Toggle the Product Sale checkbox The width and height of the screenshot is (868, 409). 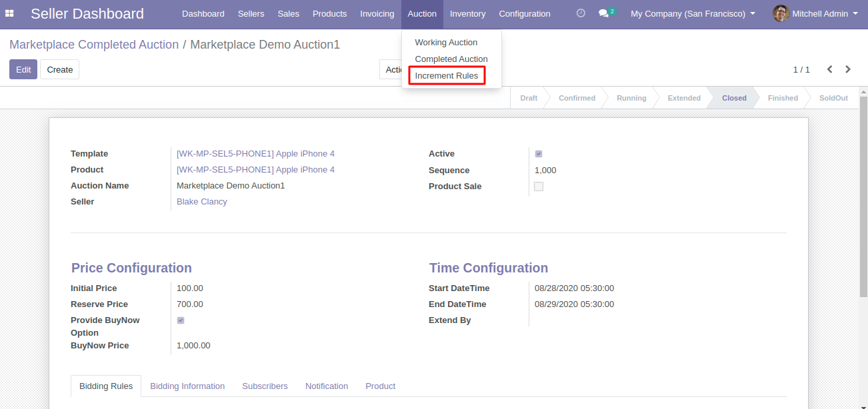(x=539, y=187)
